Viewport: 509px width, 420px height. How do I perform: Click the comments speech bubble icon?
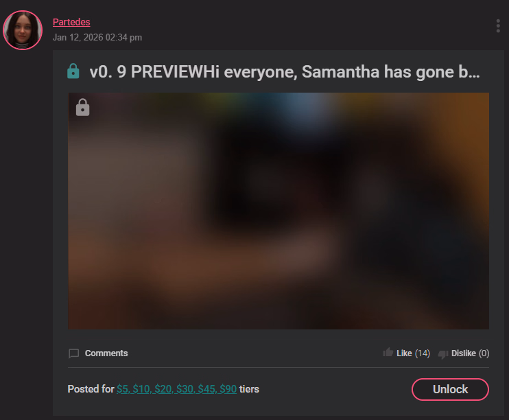click(x=74, y=353)
